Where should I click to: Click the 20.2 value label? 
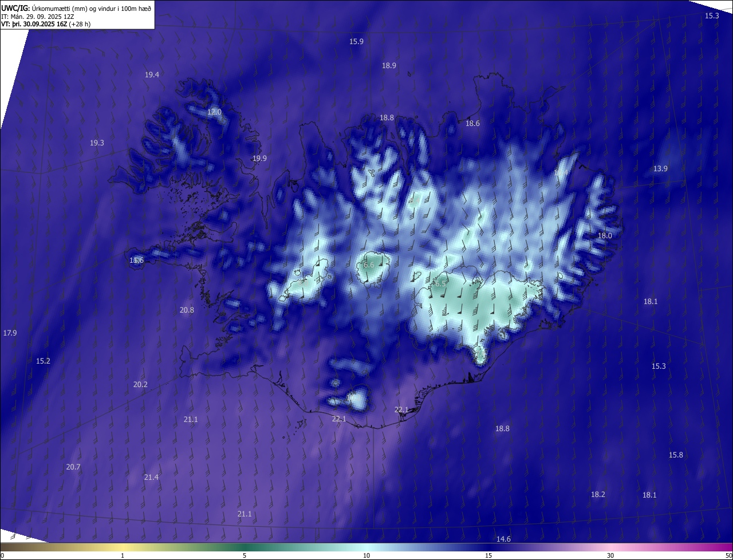pos(140,385)
